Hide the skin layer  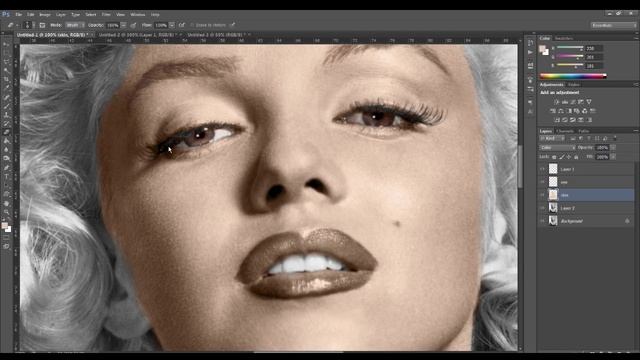[x=542, y=195]
